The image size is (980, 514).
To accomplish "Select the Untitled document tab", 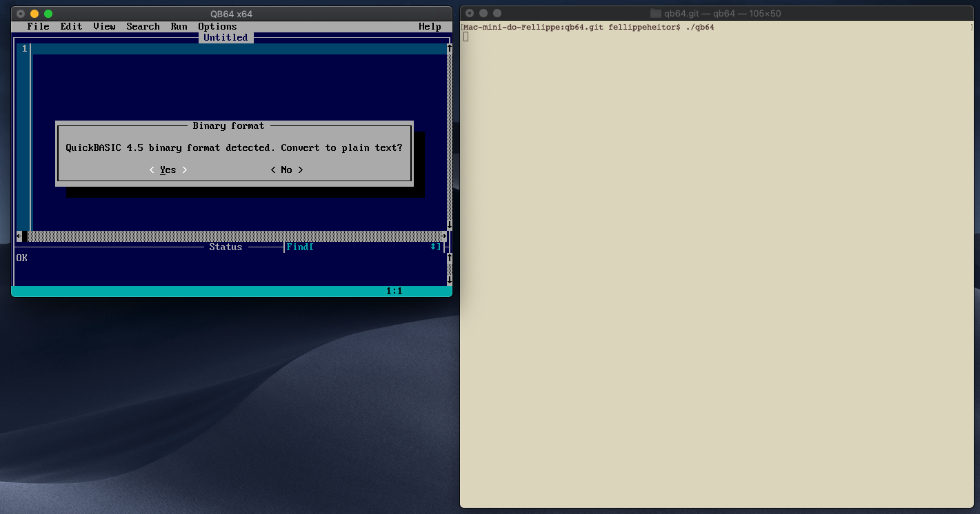I will click(226, 37).
